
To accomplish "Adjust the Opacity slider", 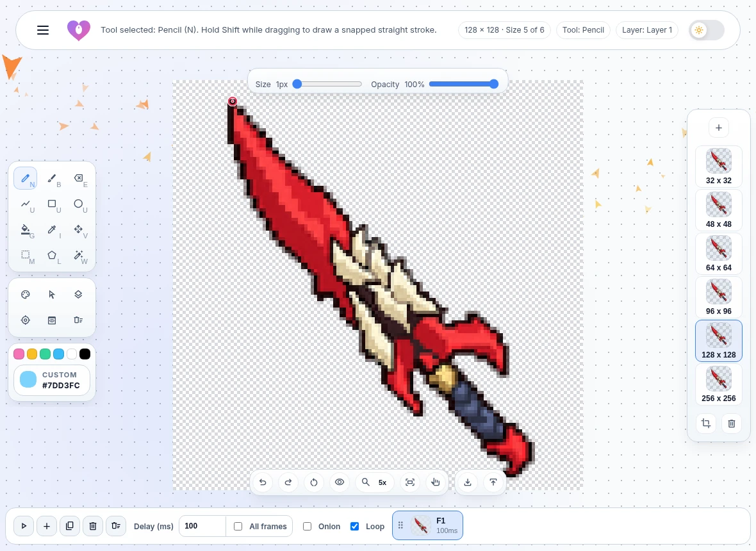I will coord(463,84).
